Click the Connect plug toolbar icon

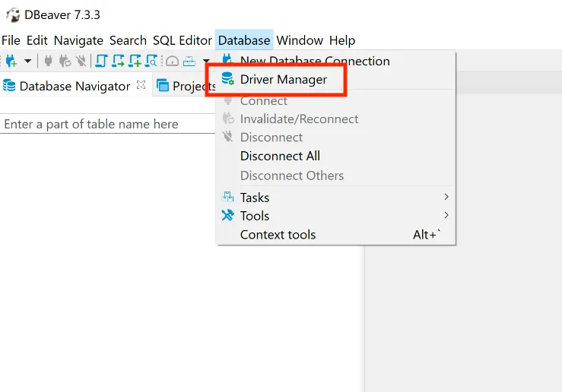48,62
